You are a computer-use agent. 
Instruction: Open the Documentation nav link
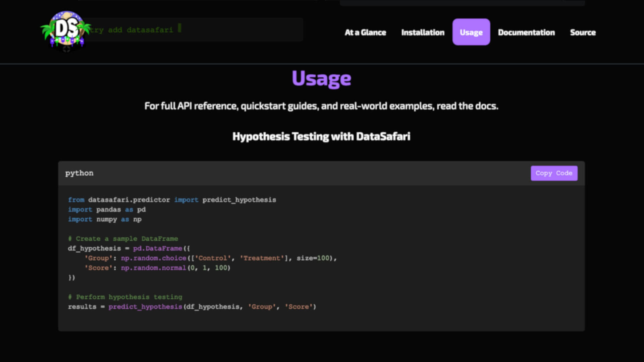click(x=526, y=33)
